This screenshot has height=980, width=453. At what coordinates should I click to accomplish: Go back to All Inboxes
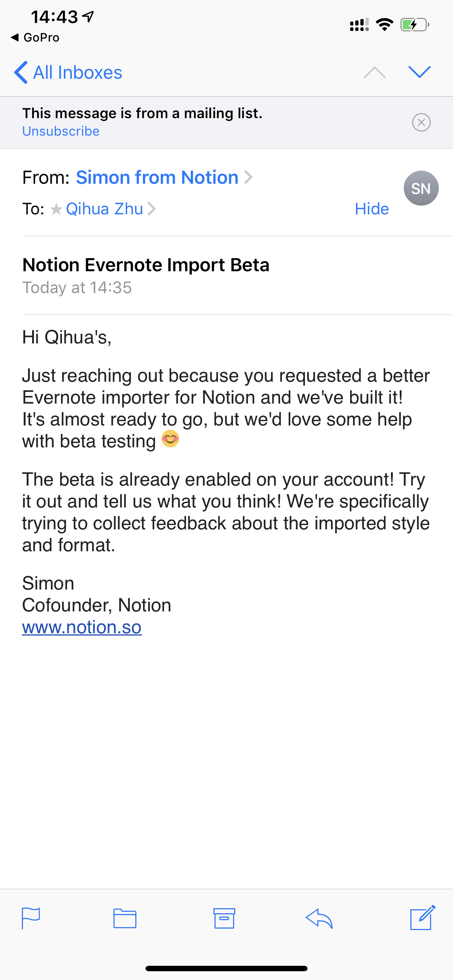pyautogui.click(x=69, y=72)
